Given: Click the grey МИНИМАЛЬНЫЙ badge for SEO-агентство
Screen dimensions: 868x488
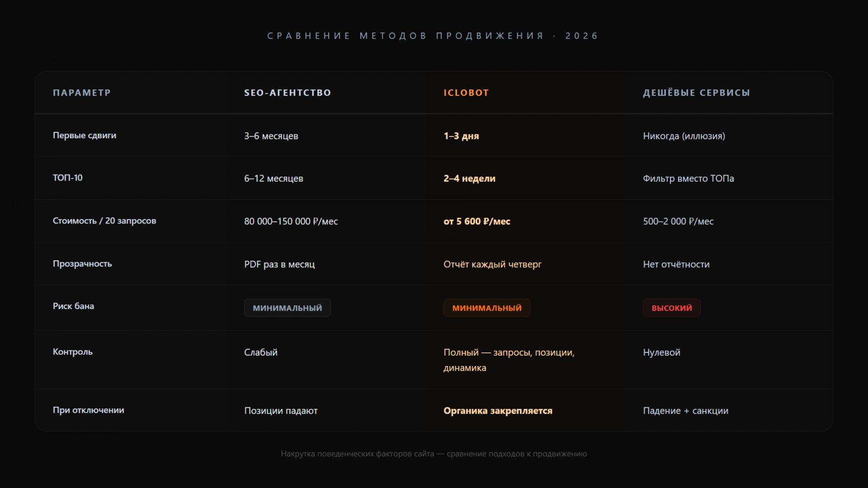Looking at the screenshot, I should [x=288, y=308].
